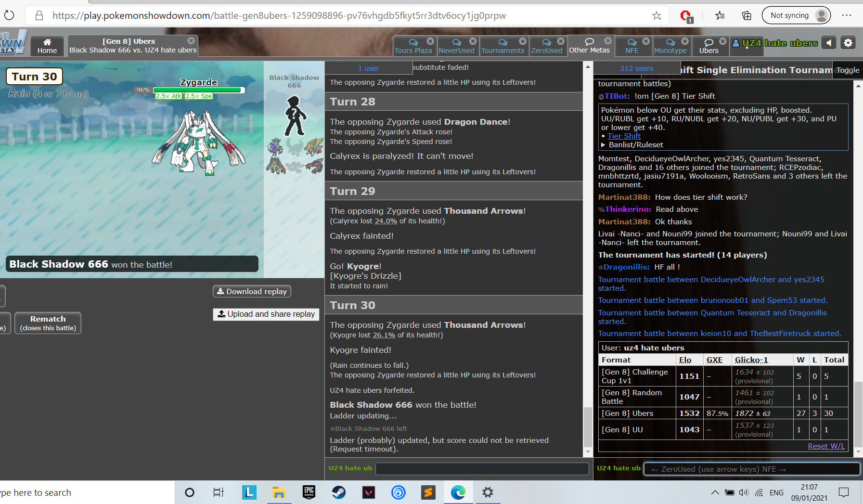Click Zygarde's HP bar

tap(199, 90)
